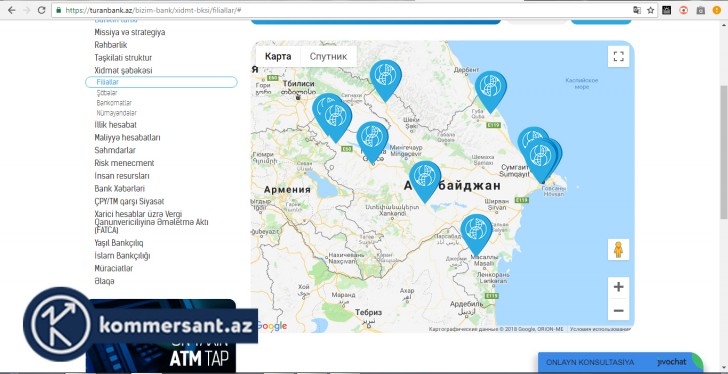Zoom in the map with plus button
The image size is (728, 374).
coord(618,287)
